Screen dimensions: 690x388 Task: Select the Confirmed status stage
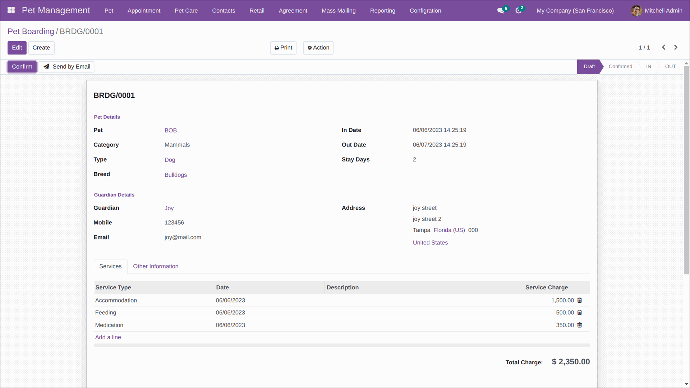tap(620, 66)
